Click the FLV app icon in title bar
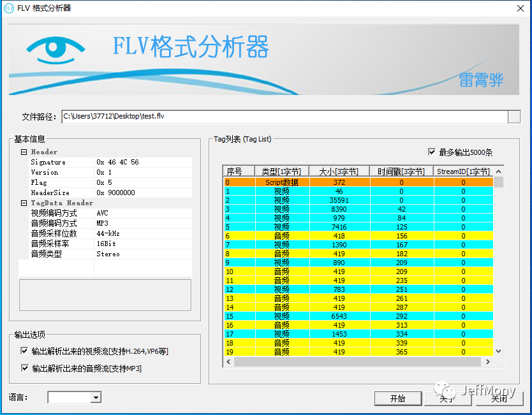 [8, 8]
